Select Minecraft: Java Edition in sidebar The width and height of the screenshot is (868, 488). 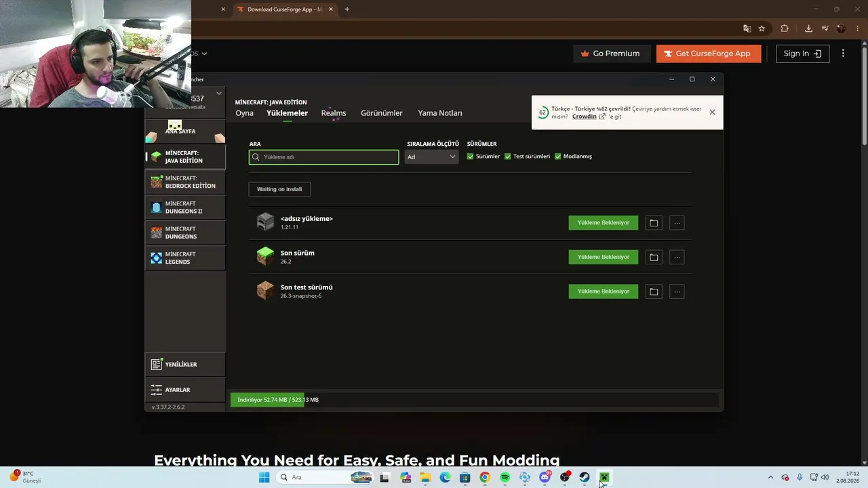click(185, 157)
